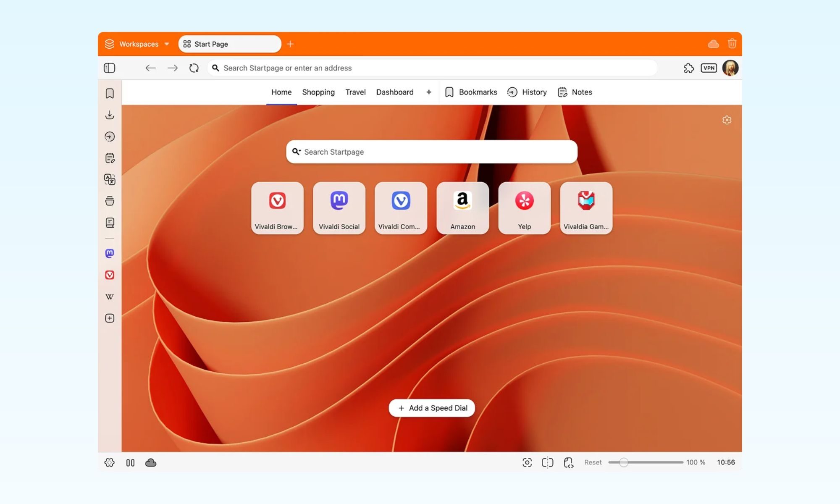Open the Window panel in the sidebar
The width and height of the screenshot is (840, 504).
(x=110, y=201)
